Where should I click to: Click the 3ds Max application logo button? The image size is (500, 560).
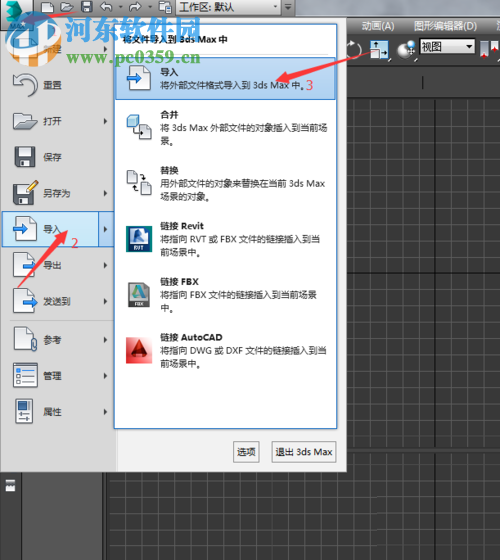pos(16,14)
